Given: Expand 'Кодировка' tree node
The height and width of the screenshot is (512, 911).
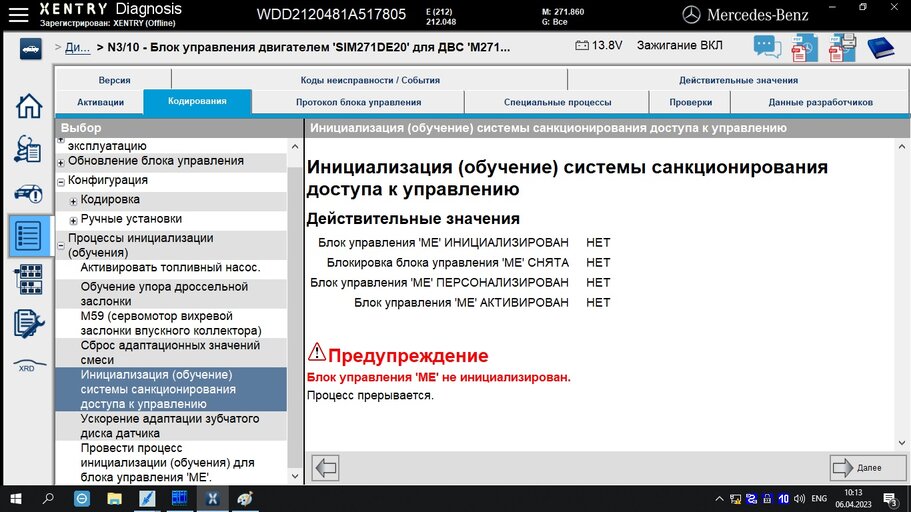Looking at the screenshot, I should pyautogui.click(x=73, y=202).
